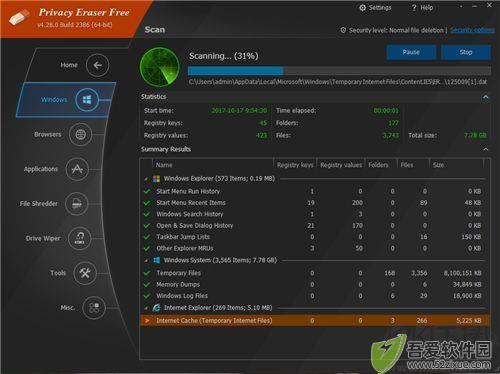
Task: Click the Settings gear icon
Action: [x=362, y=8]
